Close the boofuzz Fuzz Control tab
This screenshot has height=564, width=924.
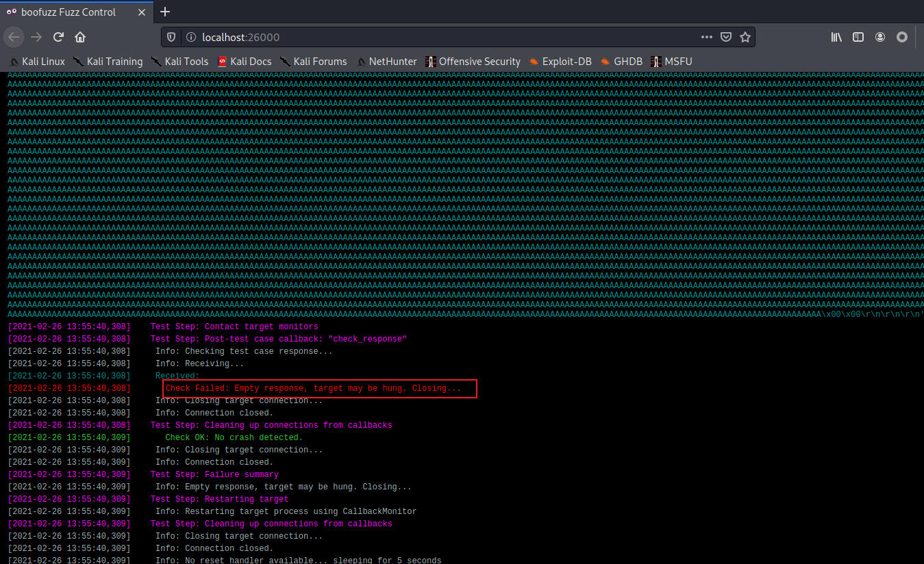(x=140, y=12)
